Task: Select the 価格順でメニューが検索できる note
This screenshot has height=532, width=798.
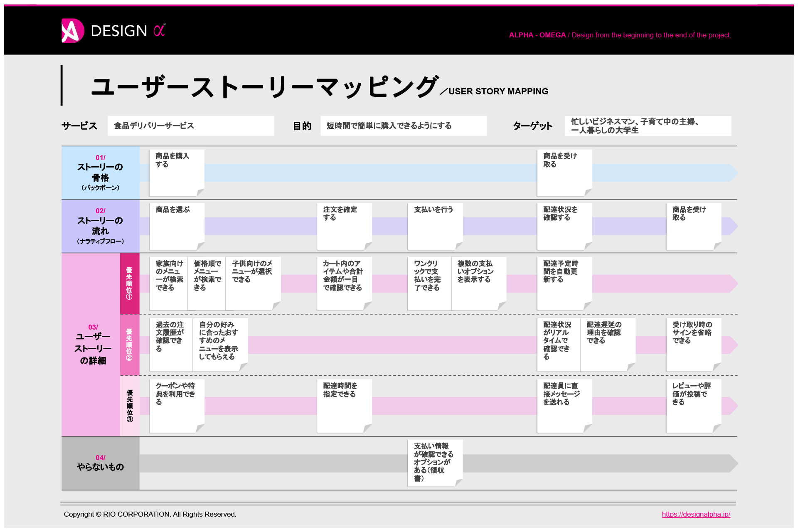Action: pyautogui.click(x=207, y=283)
